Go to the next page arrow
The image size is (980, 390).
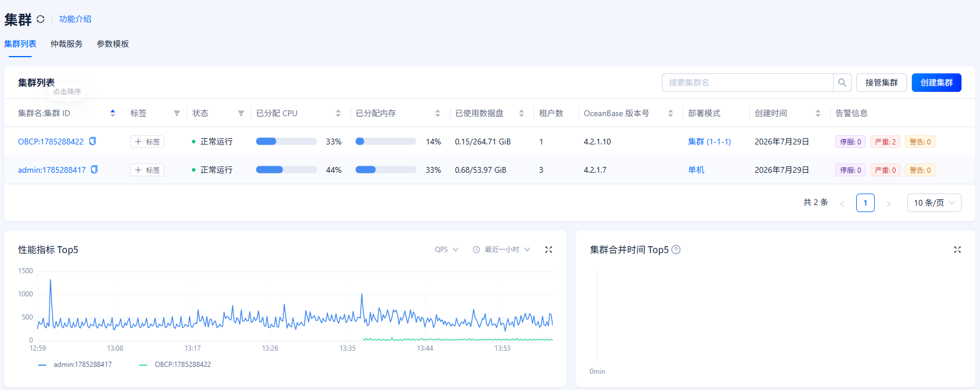click(889, 203)
